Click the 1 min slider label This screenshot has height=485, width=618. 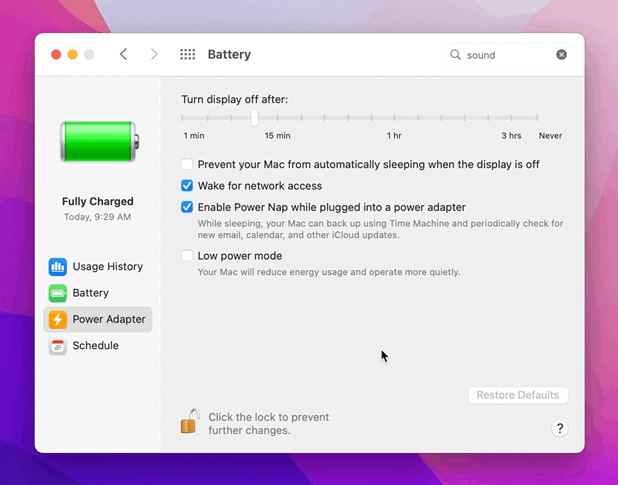194,136
